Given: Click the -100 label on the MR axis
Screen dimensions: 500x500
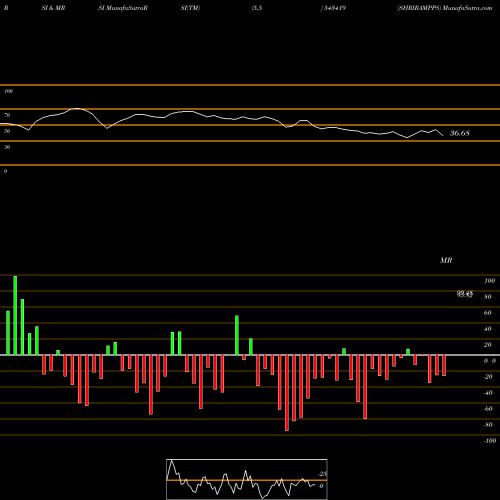Looking at the screenshot, I should click(x=490, y=441).
